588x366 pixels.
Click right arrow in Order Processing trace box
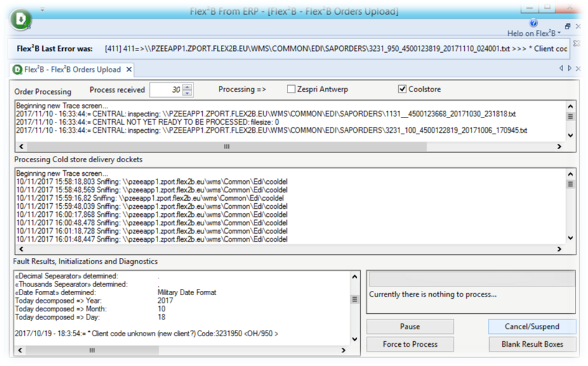tap(559, 147)
